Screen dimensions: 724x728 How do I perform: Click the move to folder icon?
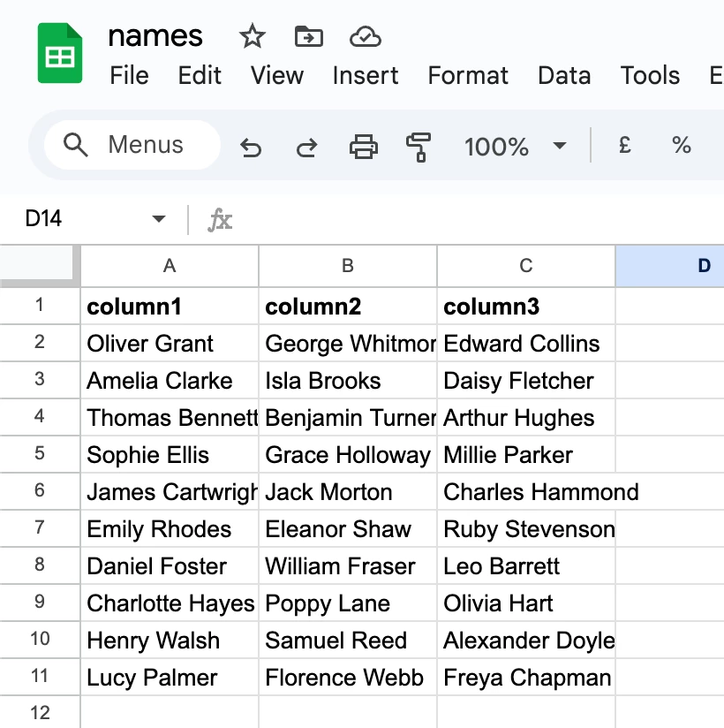point(309,36)
